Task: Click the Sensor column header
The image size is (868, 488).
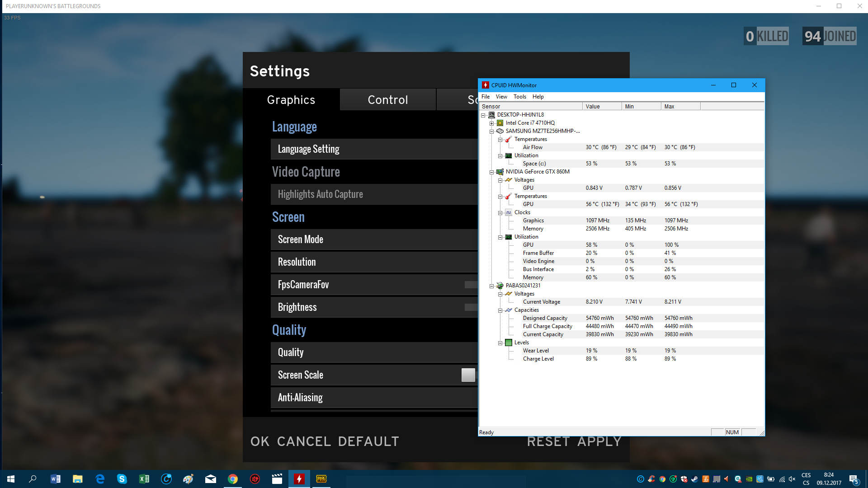Action: pos(531,107)
